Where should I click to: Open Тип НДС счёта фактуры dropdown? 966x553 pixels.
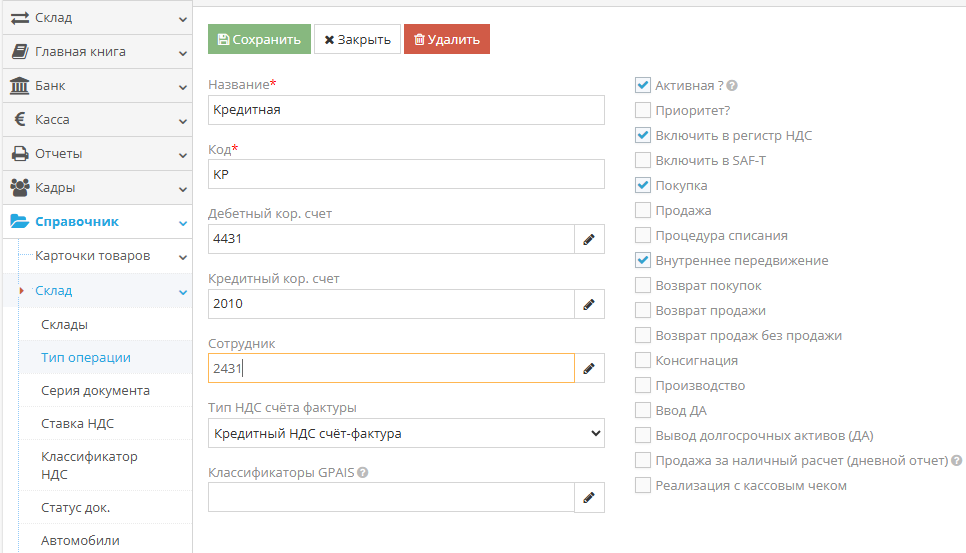click(x=406, y=433)
